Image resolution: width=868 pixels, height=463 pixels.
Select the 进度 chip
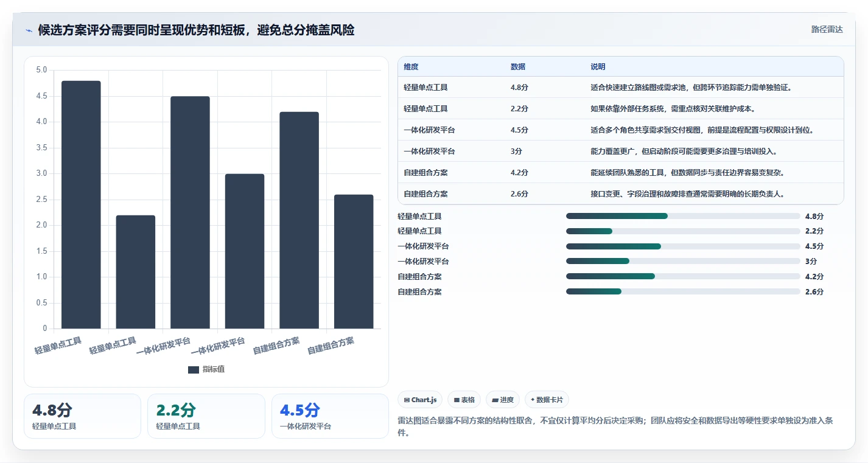click(502, 400)
